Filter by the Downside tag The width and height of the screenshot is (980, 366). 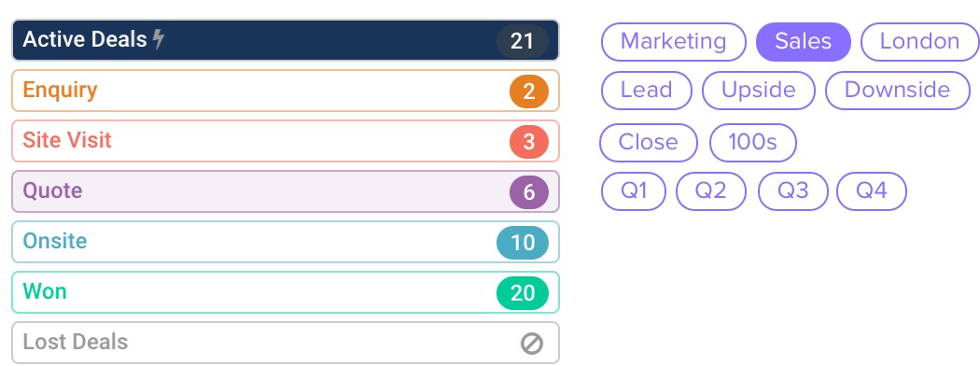click(x=898, y=91)
